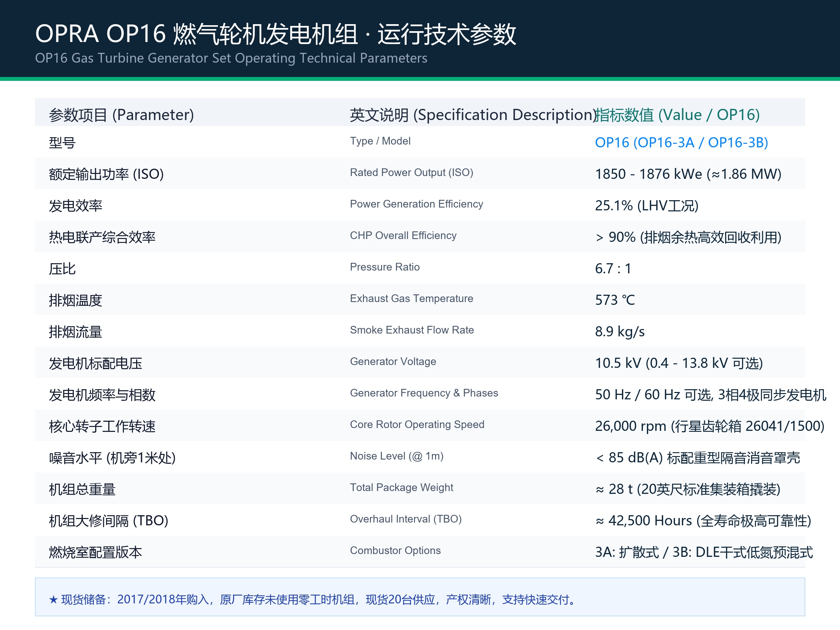Click the value '8.9 kg/s'
The width and height of the screenshot is (840, 630).
[x=620, y=331]
